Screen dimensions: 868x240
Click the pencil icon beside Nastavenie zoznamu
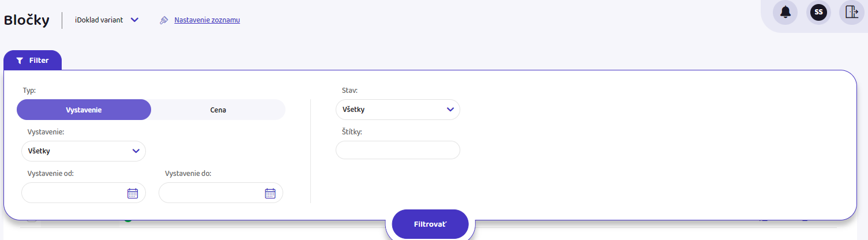click(x=164, y=20)
